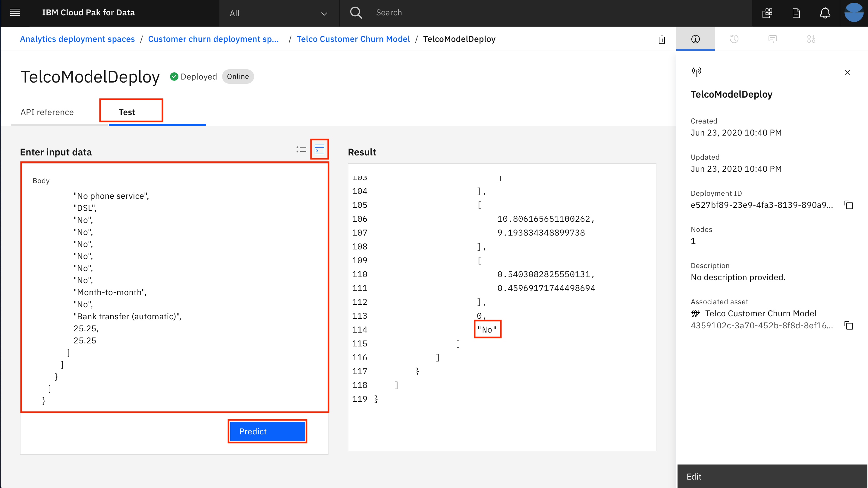
Task: Open the hamburger navigation menu
Action: coord(15,13)
